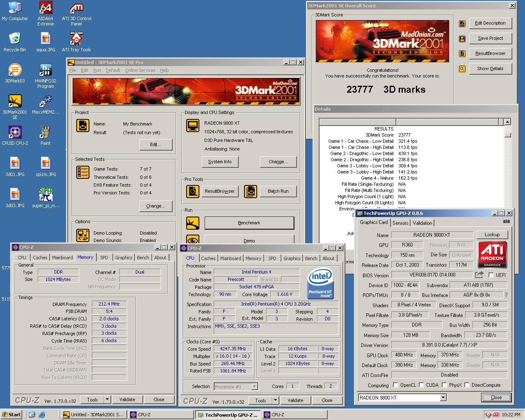Toggle the OpenCL checkbox in GPU-Z
Image resolution: width=525 pixels, height=420 pixels.
click(395, 385)
